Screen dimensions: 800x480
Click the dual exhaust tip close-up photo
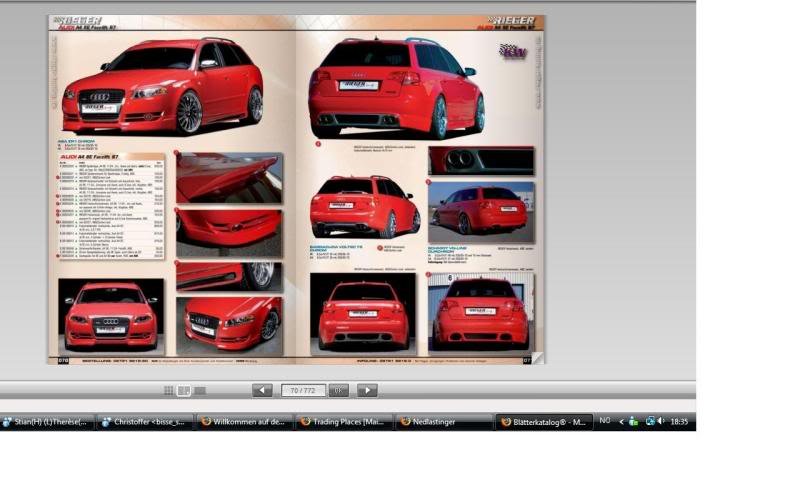click(480, 160)
